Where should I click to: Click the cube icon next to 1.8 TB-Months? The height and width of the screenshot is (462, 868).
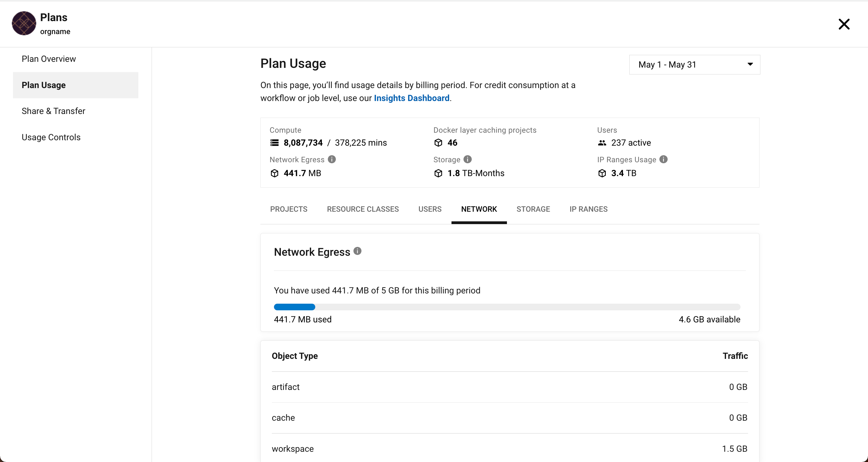tap(439, 173)
